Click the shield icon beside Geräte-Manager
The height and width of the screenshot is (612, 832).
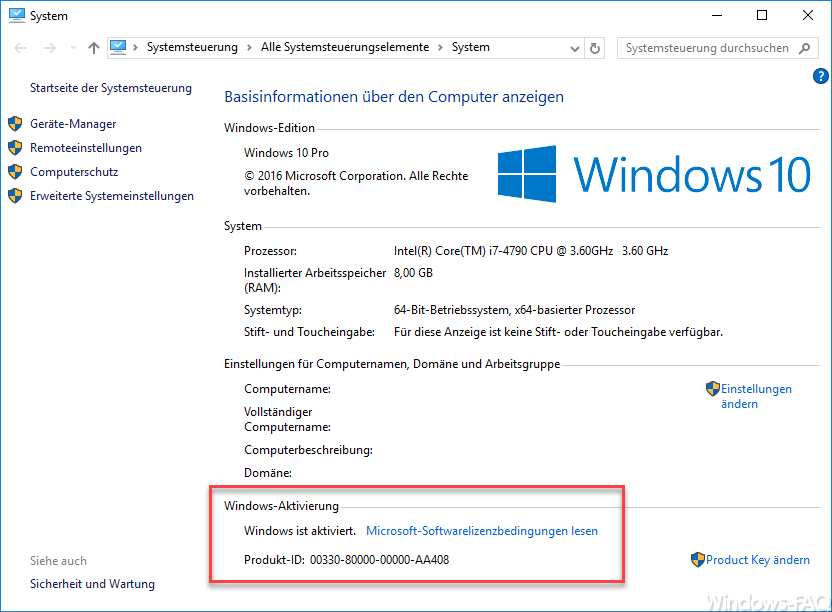pos(15,124)
